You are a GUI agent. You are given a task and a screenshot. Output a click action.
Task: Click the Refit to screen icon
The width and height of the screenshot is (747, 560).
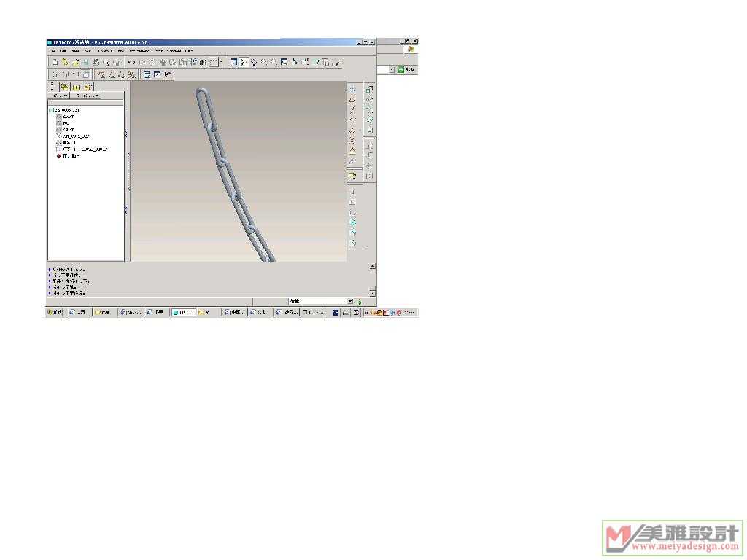click(285, 63)
